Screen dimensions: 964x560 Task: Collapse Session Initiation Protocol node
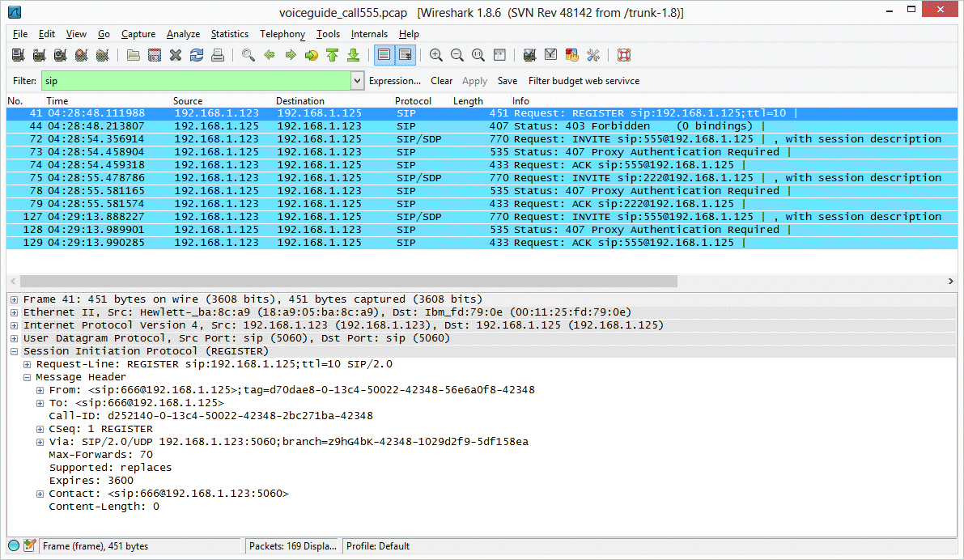(14, 351)
